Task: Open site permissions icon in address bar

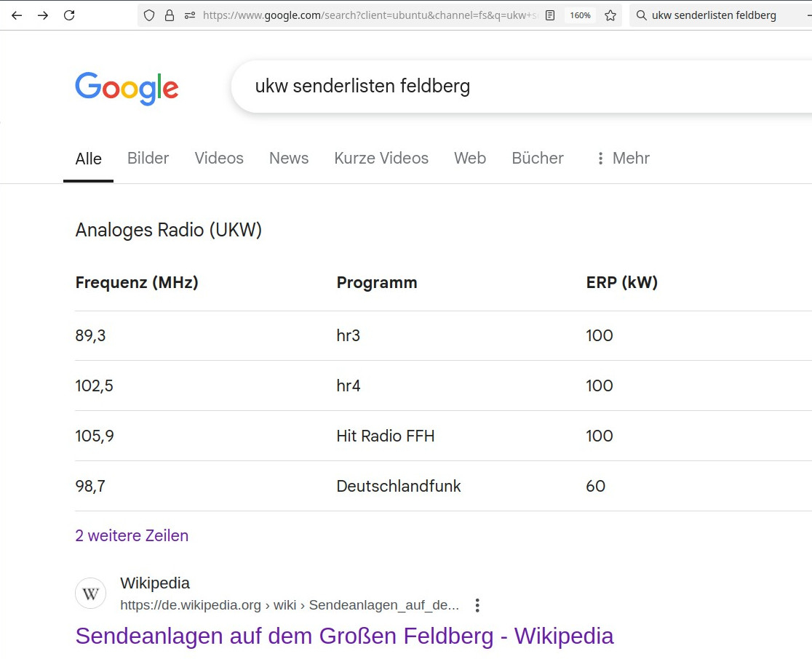Action: (x=190, y=15)
